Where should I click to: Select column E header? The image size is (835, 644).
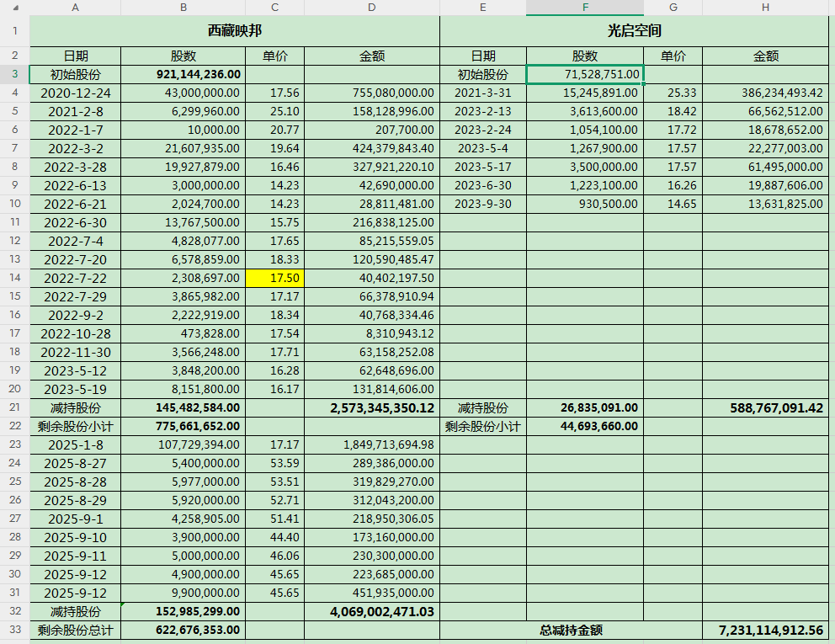[x=483, y=8]
